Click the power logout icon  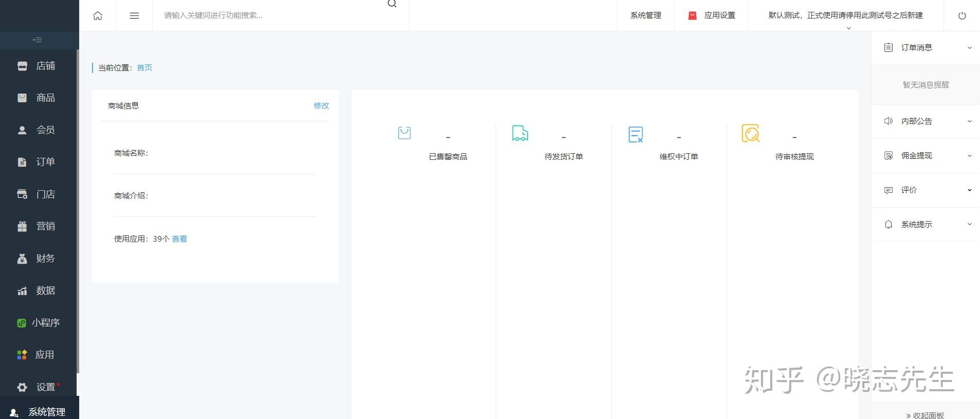(962, 15)
